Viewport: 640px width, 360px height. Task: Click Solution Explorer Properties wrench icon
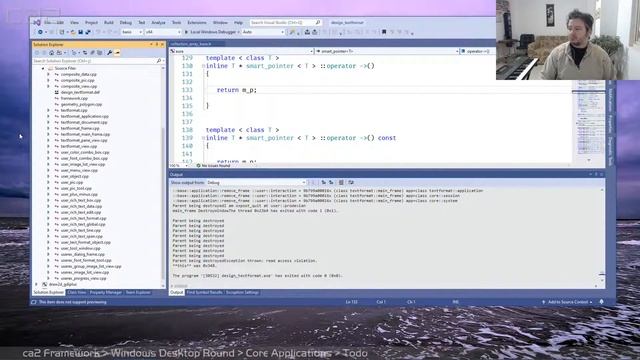click(109, 53)
